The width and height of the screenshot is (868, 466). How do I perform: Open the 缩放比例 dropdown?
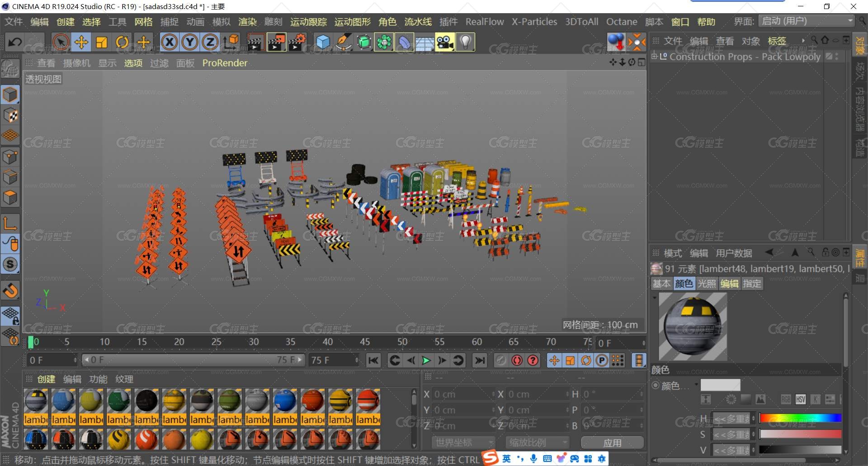(537, 442)
